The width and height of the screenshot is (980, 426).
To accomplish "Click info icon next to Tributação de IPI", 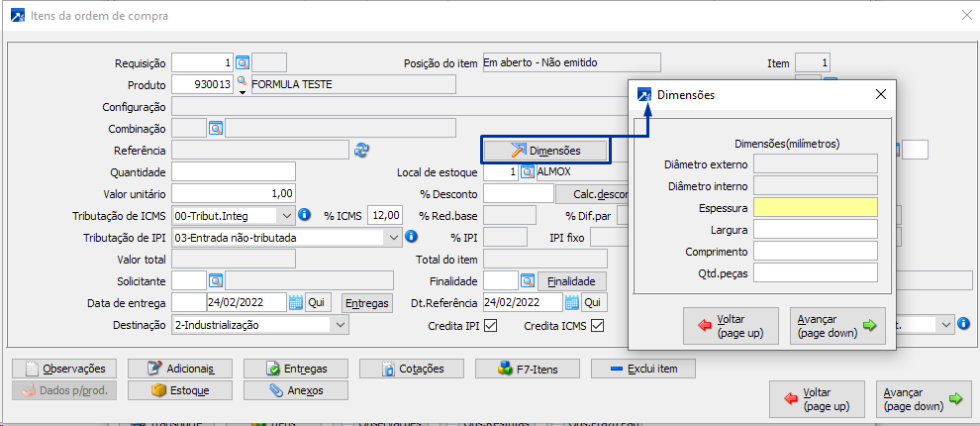I will (411, 237).
